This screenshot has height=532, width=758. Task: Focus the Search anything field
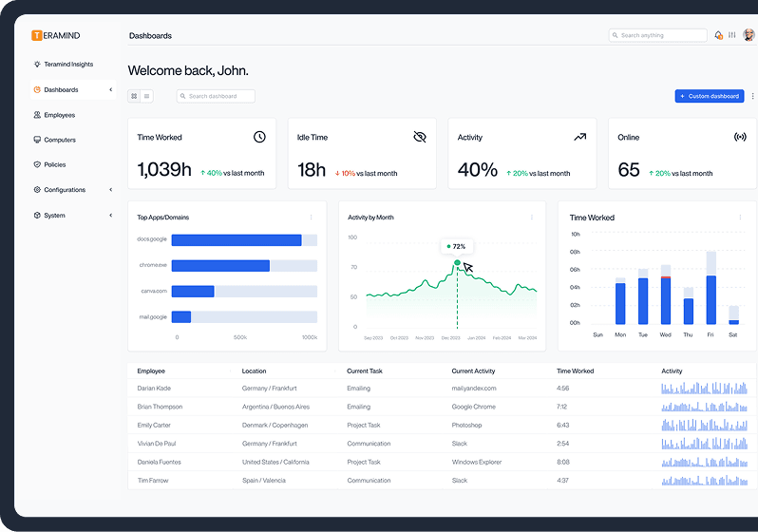657,35
